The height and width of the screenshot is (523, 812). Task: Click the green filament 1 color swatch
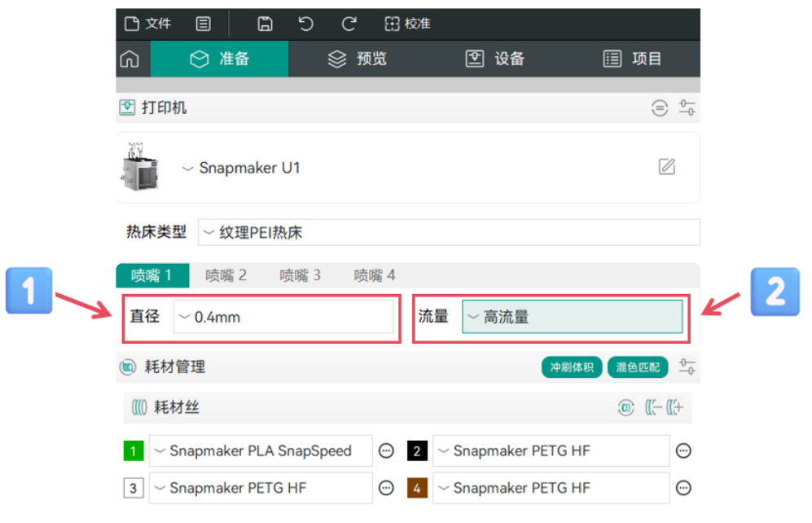click(x=134, y=451)
